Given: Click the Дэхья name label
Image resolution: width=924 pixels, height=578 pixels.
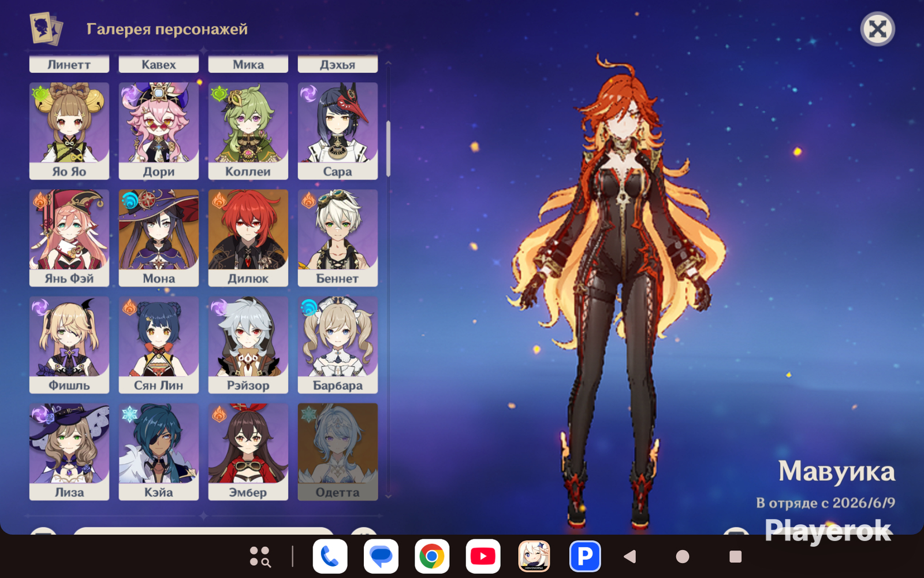Looking at the screenshot, I should click(338, 65).
